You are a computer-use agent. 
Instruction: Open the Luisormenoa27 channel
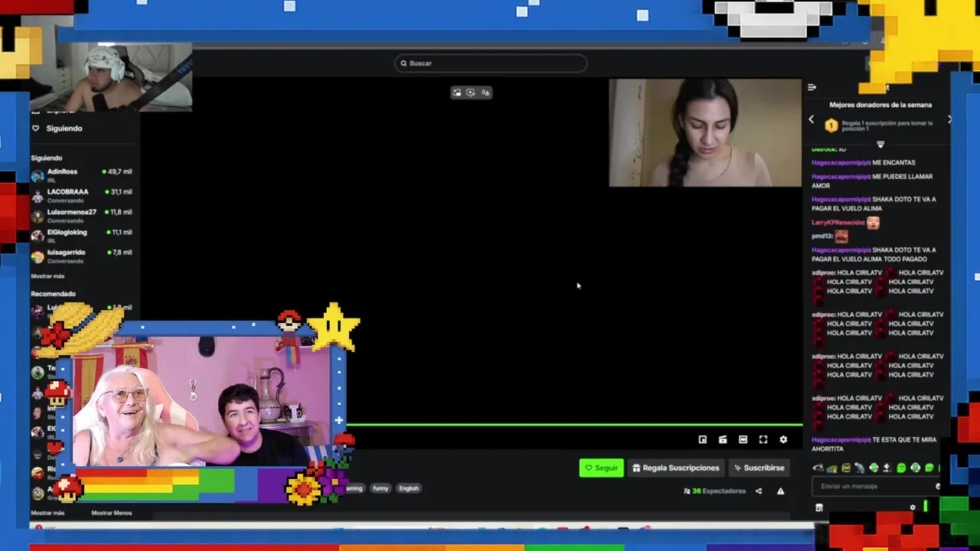coord(82,216)
